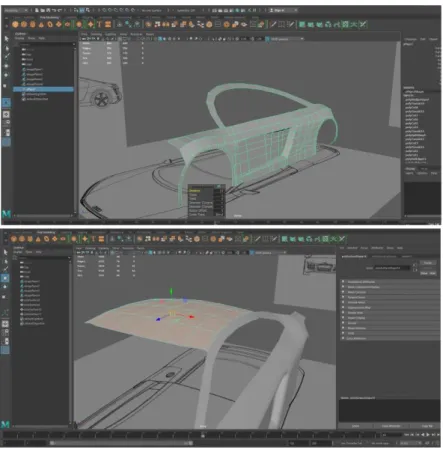
Task: Click the range slider bar below timeline
Action: pyautogui.click(x=122, y=443)
